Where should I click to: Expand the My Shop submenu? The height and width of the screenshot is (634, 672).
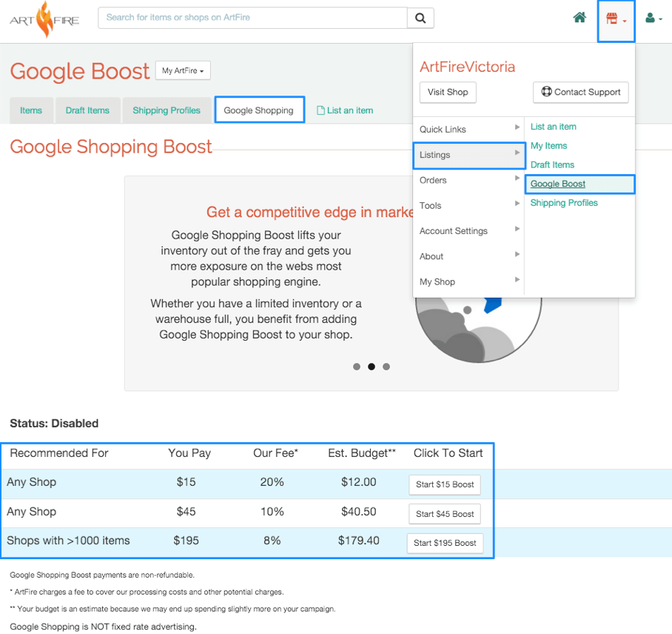coord(469,282)
